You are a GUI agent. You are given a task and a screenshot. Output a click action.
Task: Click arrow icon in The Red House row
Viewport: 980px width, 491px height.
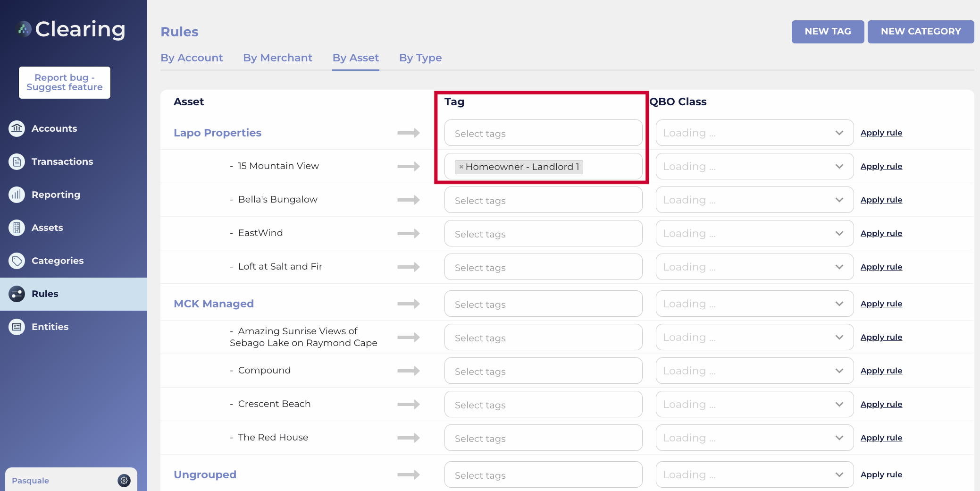(409, 438)
